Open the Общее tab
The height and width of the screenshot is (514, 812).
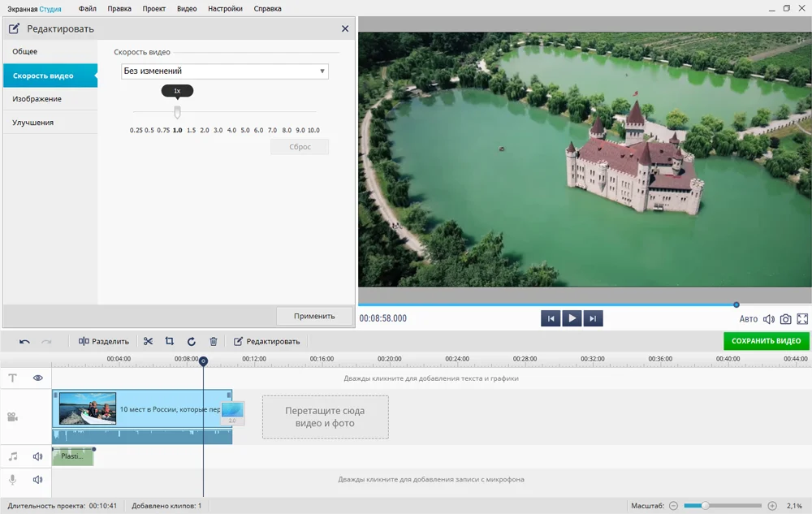[50, 51]
